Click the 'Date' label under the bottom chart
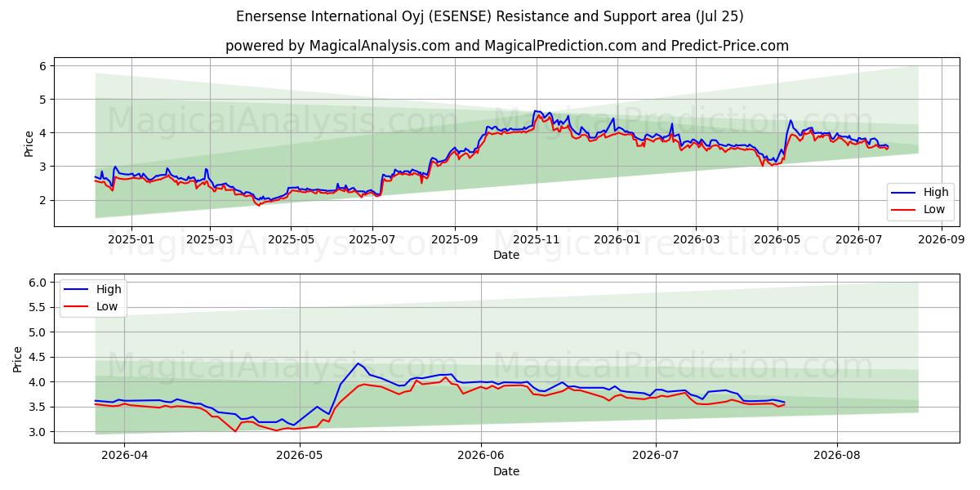This screenshot has width=980, height=490. coord(506,471)
